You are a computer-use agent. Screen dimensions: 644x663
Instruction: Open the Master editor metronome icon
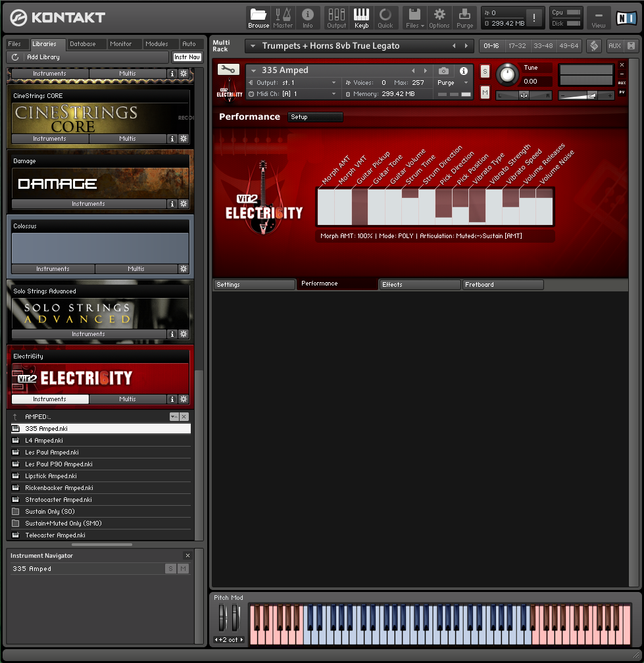[283, 18]
